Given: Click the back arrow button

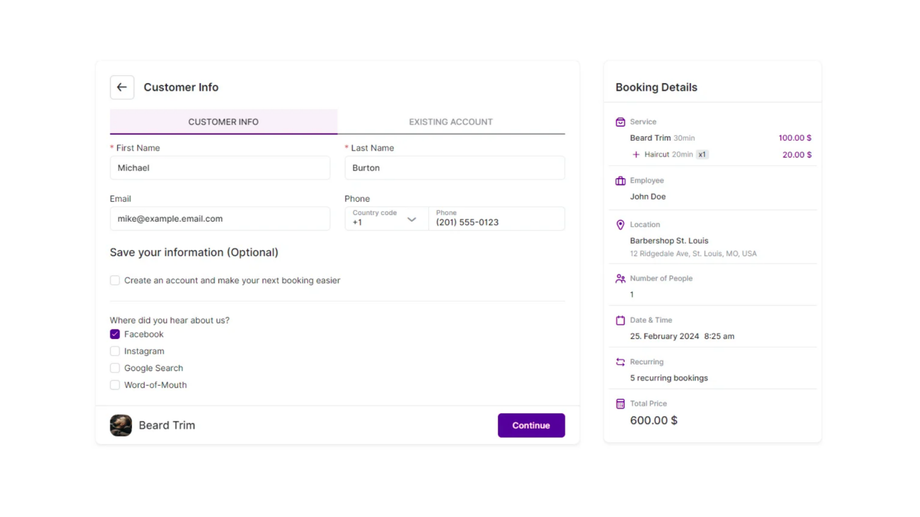Looking at the screenshot, I should pyautogui.click(x=122, y=87).
